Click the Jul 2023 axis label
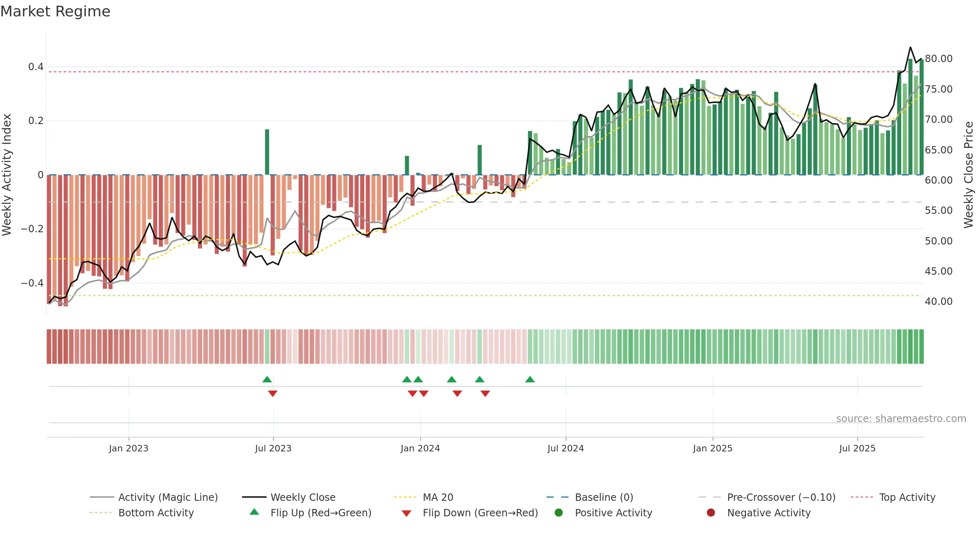This screenshot has height=551, width=980. pos(273,449)
